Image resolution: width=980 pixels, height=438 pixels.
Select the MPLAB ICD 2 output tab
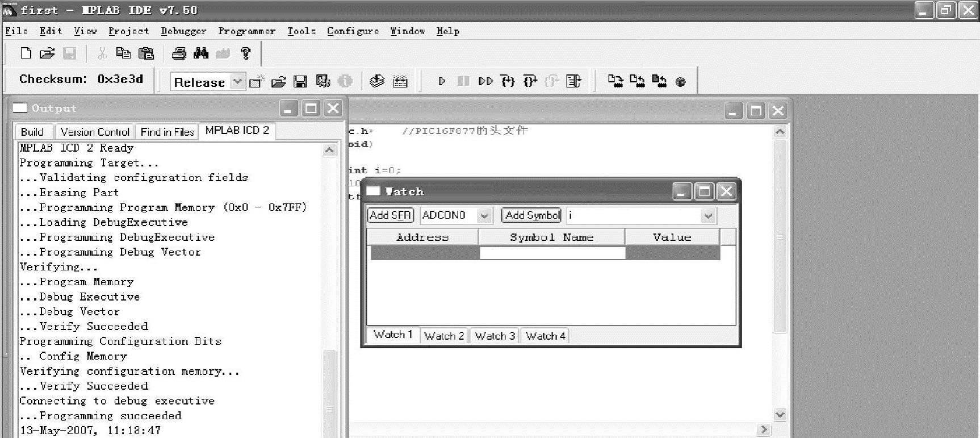[237, 131]
